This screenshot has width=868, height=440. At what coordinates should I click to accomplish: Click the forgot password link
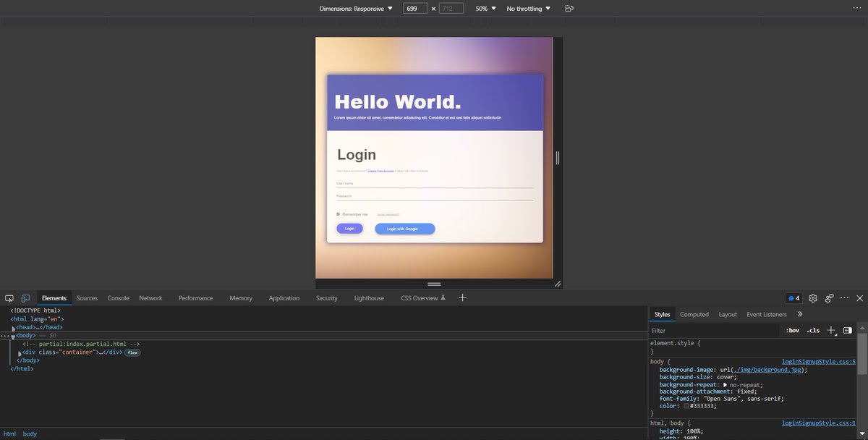[x=388, y=214]
